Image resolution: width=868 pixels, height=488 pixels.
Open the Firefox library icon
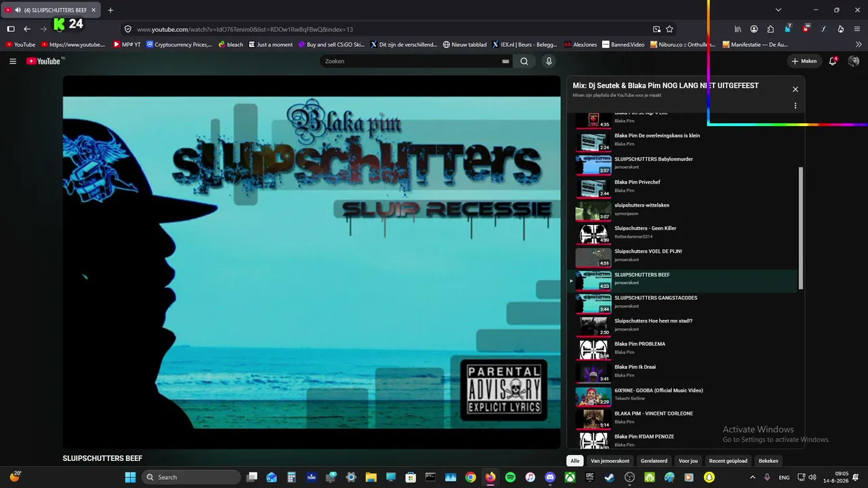[738, 29]
